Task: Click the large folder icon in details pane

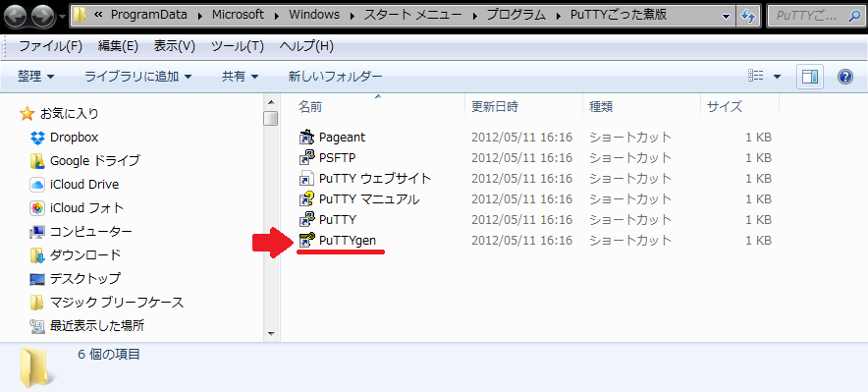Action: click(37, 367)
